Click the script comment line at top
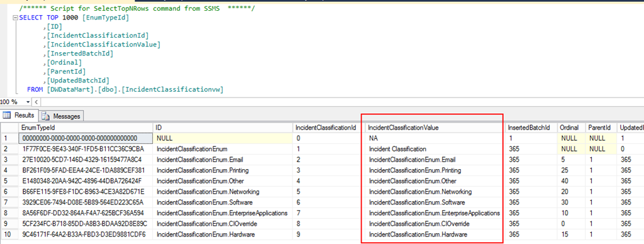This screenshot has height=244, width=644. tap(137, 8)
